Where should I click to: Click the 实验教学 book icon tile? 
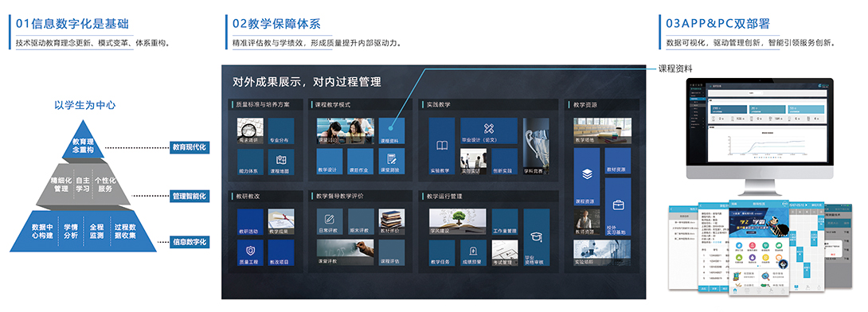coord(441,146)
